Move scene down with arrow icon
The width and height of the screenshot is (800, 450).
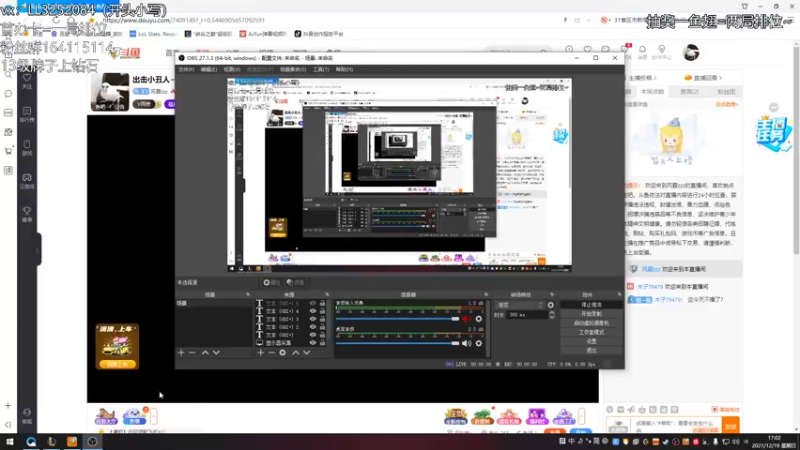click(x=216, y=353)
